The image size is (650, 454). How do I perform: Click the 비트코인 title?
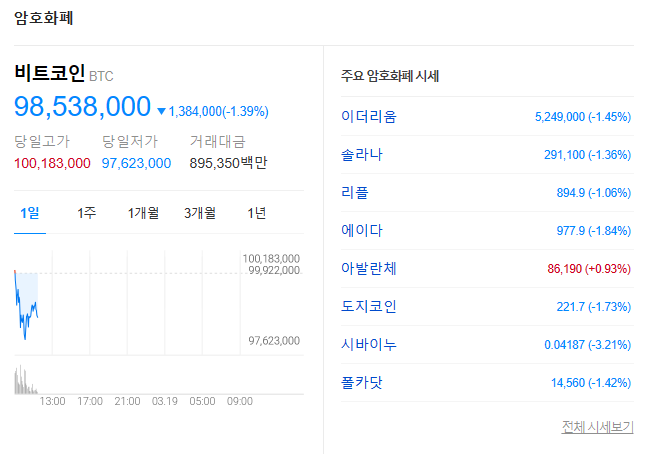click(50, 73)
